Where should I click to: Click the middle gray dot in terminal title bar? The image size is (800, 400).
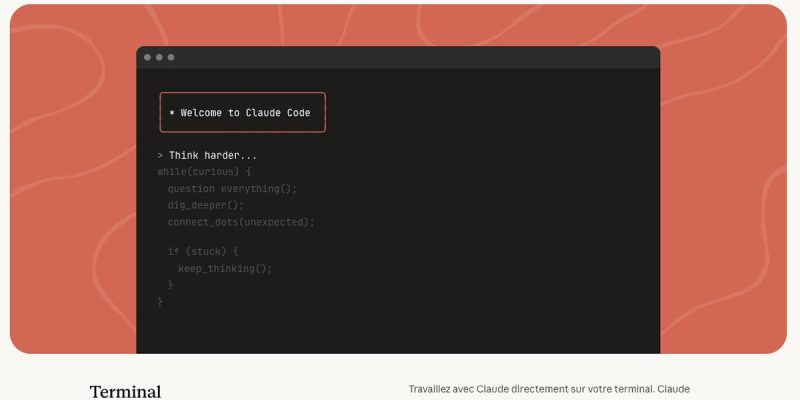tap(159, 57)
